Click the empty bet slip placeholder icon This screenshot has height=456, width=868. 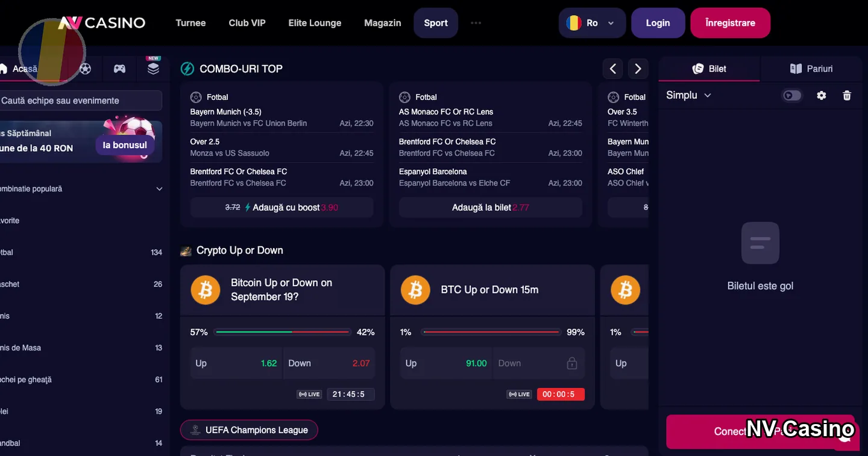tap(760, 243)
